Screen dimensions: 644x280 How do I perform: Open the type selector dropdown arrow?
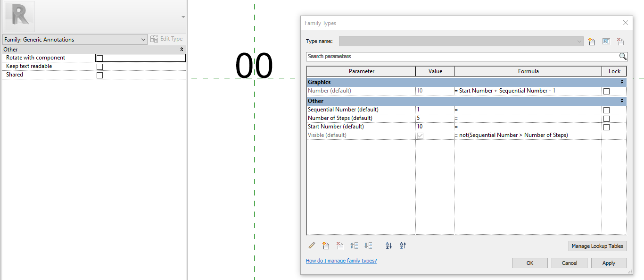click(x=183, y=17)
